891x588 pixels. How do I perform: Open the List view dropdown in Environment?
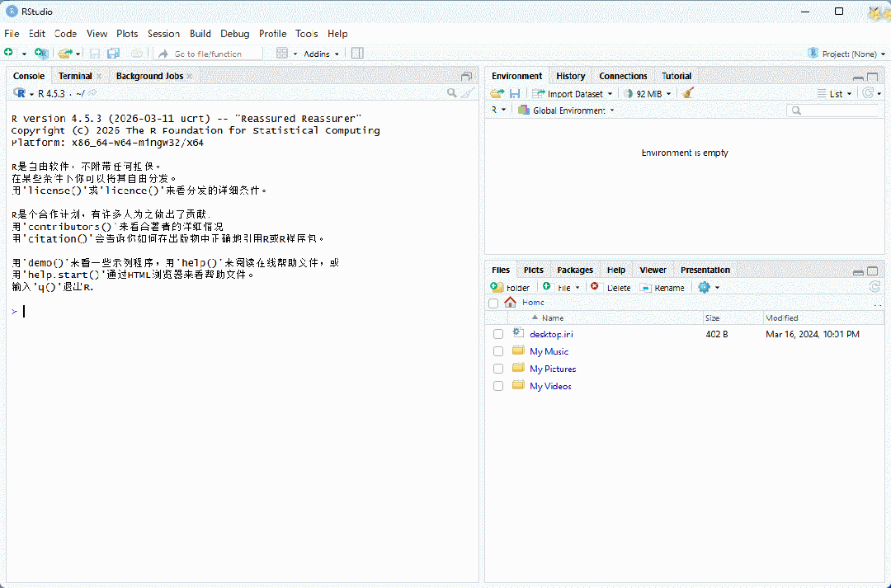point(835,94)
